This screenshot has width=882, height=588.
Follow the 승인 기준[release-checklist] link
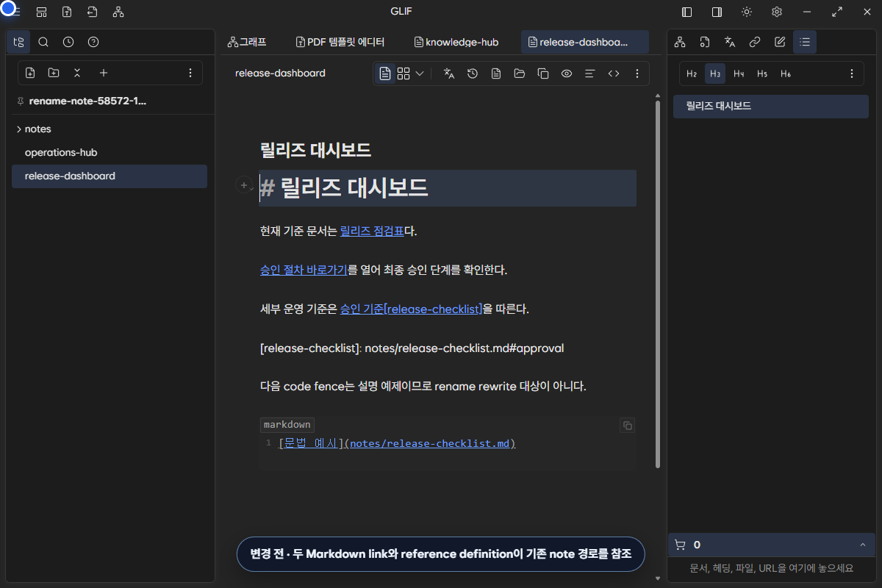click(x=411, y=309)
